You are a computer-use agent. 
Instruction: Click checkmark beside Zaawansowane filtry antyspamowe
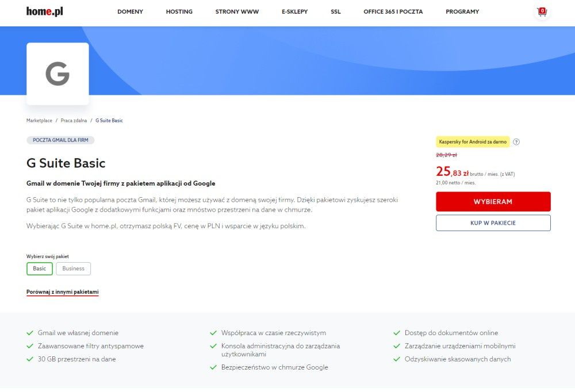tap(30, 346)
